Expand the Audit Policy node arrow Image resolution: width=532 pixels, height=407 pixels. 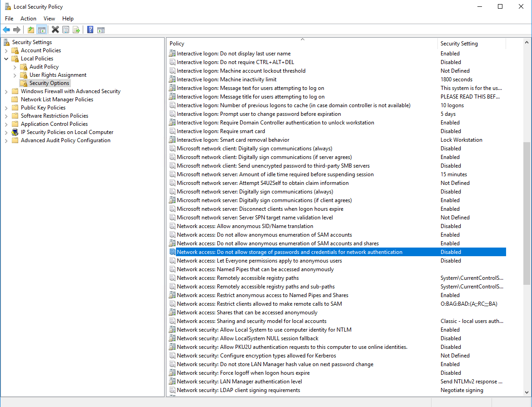[15, 67]
